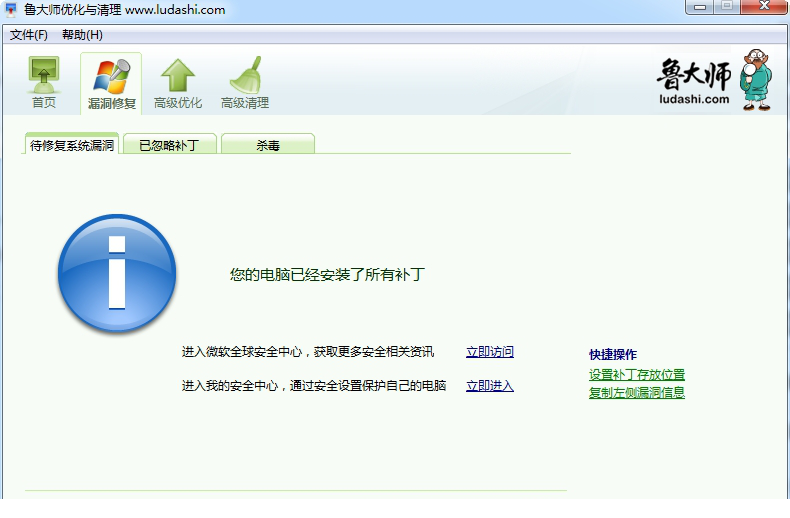Open 设置补丁存放位置 link

point(637,375)
